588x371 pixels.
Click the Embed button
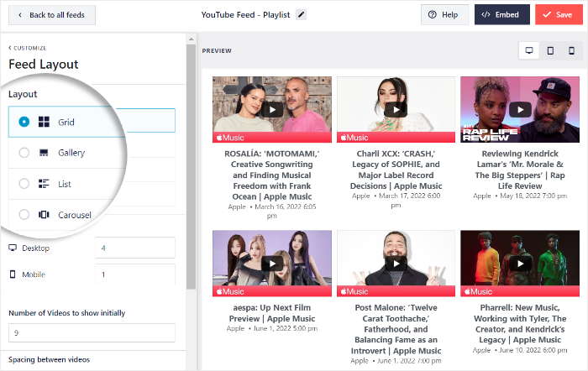point(501,14)
